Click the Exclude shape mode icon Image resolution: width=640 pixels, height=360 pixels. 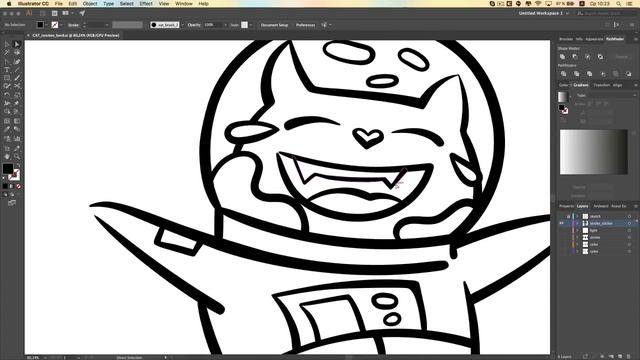(x=600, y=57)
